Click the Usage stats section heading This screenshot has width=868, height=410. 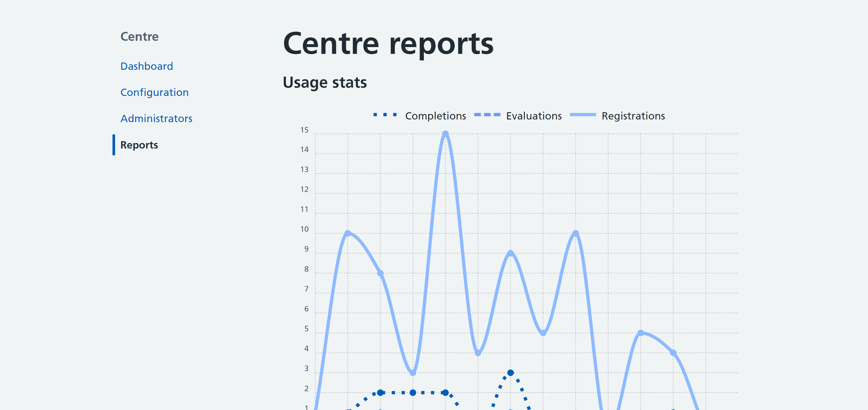pos(324,83)
